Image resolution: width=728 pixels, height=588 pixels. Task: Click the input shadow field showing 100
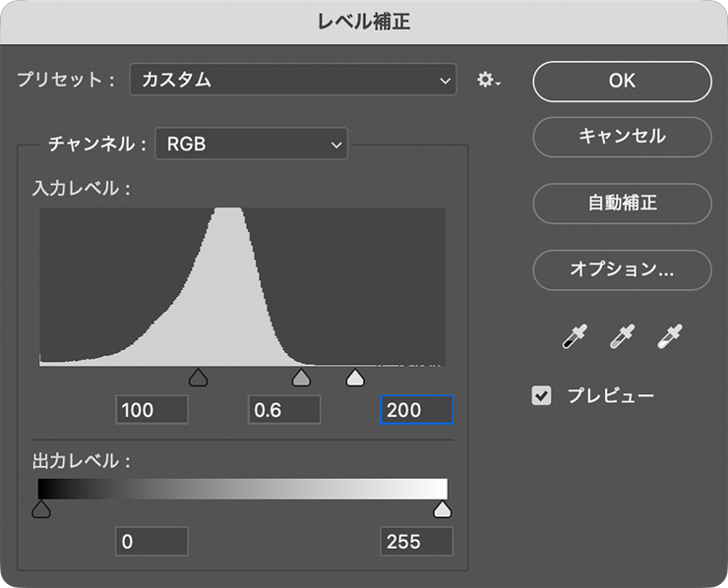pos(152,410)
